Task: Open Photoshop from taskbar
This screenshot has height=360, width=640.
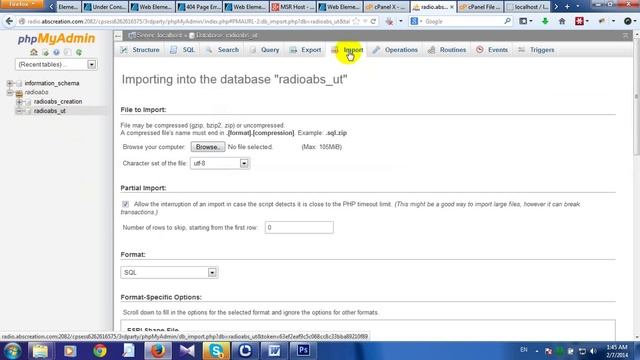Action: [x=303, y=351]
